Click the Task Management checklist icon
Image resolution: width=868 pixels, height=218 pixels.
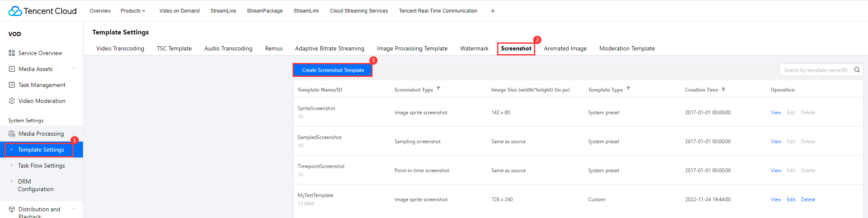[x=12, y=85]
